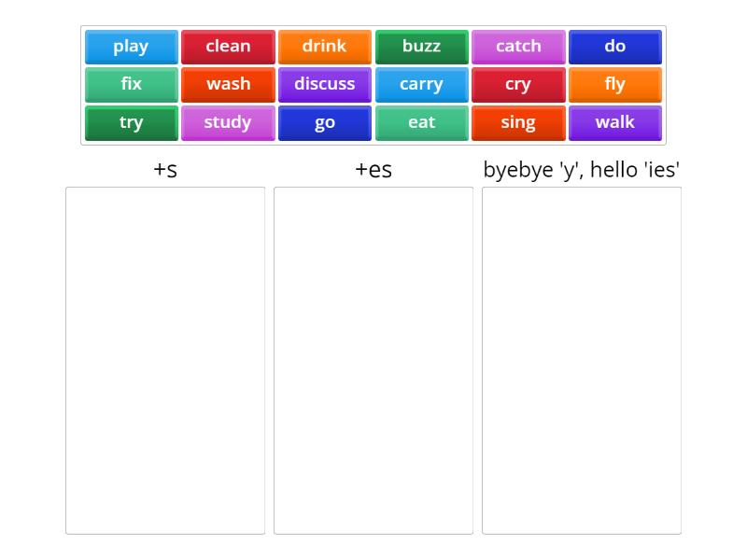
Task: Select the 'fly' word tile
Action: tap(615, 84)
